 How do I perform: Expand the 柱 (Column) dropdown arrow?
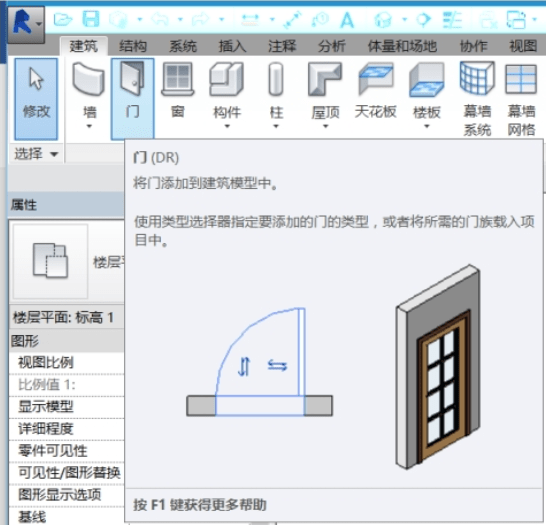[x=276, y=126]
